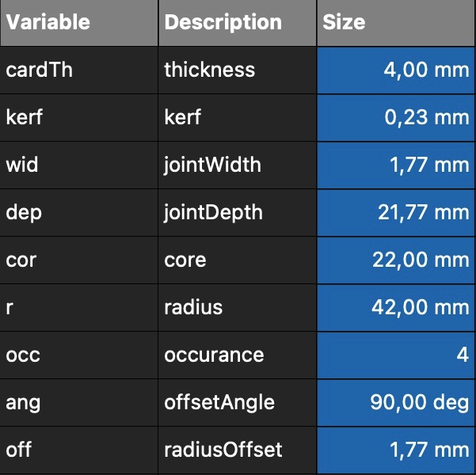Click the kerf size value 0,23 mm
This screenshot has width=476, height=475.
[396, 118]
